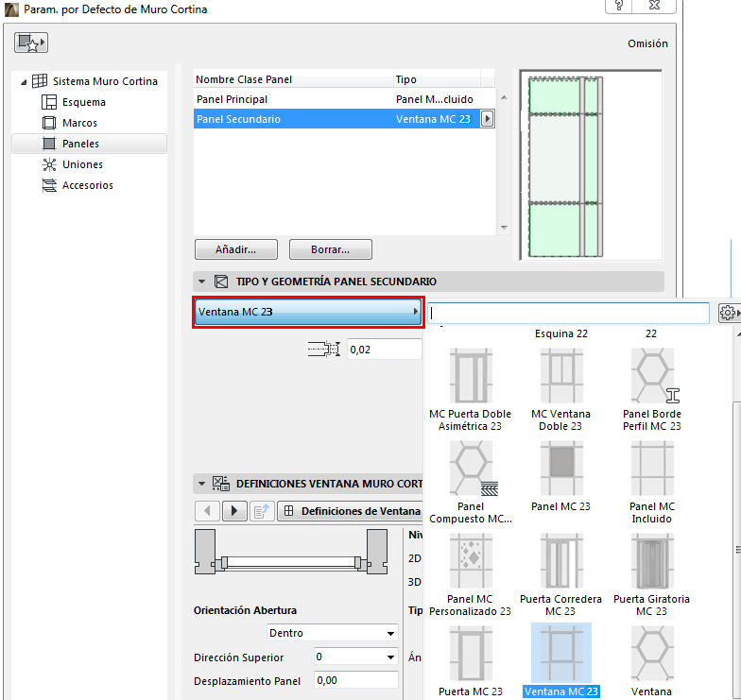Collapse the Sistema Muro Cortina tree
Screen dimensions: 741x700
coord(24,82)
